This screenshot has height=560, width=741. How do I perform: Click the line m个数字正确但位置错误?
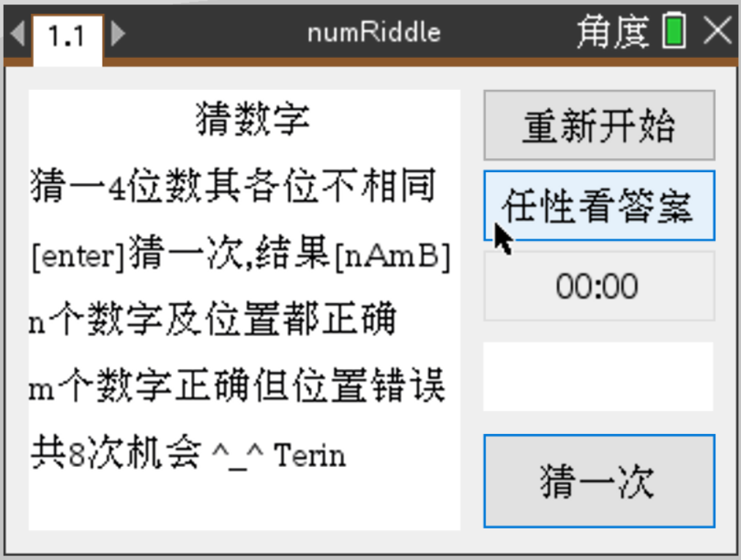tap(237, 385)
